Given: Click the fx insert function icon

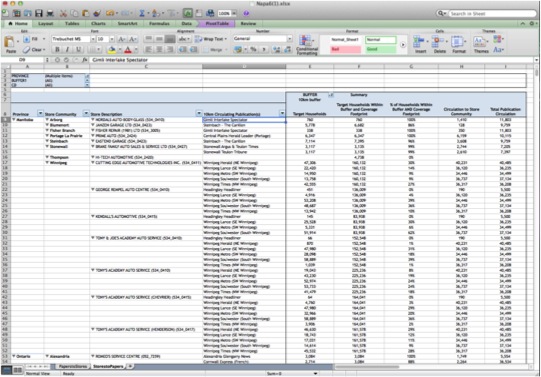Looking at the screenshot, I should (85, 60).
